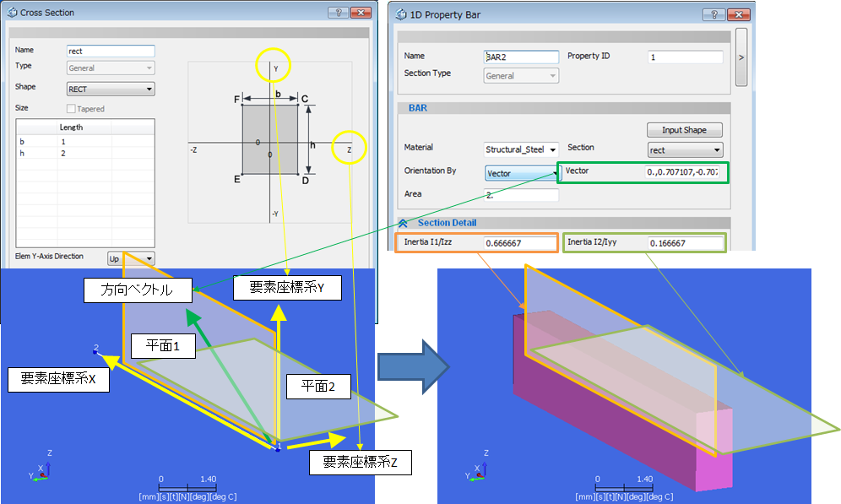This screenshot has height=504, width=841.
Task: Collapse Section Detail with the double-chevron icon
Action: pyautogui.click(x=403, y=223)
